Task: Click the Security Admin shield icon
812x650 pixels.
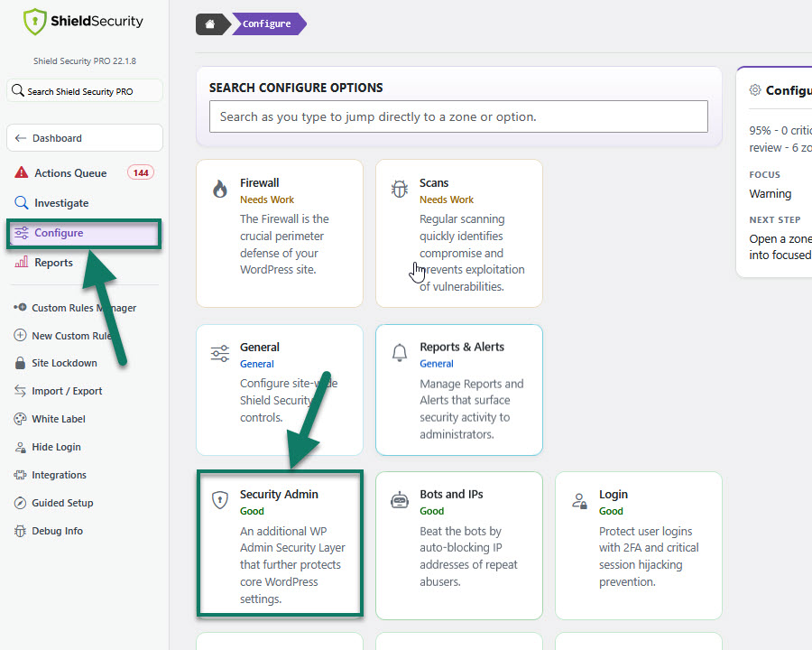Action: point(220,499)
